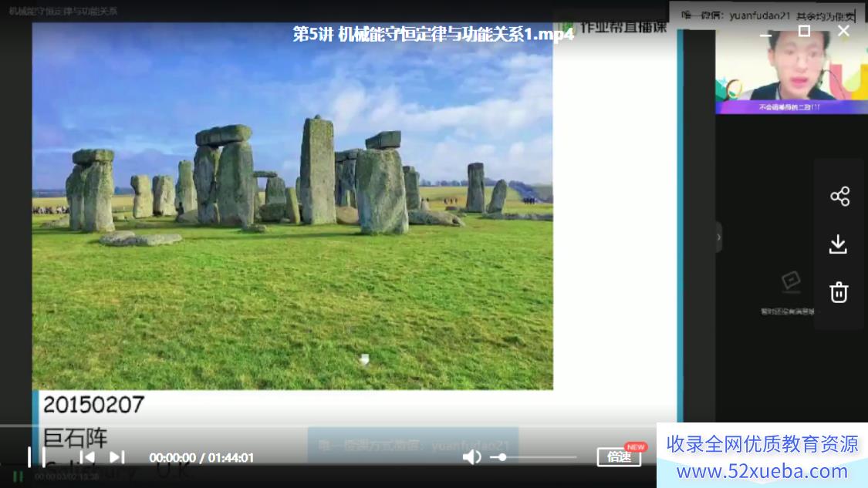Click the Stonehenge photo in the video

click(x=292, y=207)
